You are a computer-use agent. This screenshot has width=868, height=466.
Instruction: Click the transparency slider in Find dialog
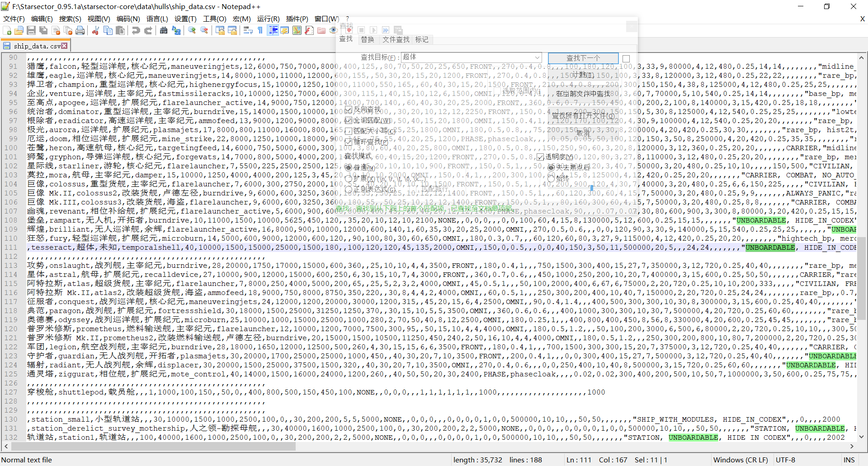click(x=591, y=187)
